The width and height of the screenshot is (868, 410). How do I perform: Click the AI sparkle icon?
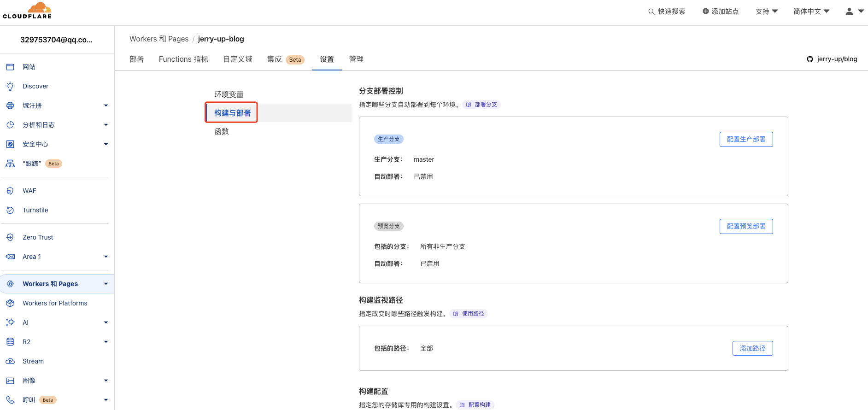click(x=10, y=322)
